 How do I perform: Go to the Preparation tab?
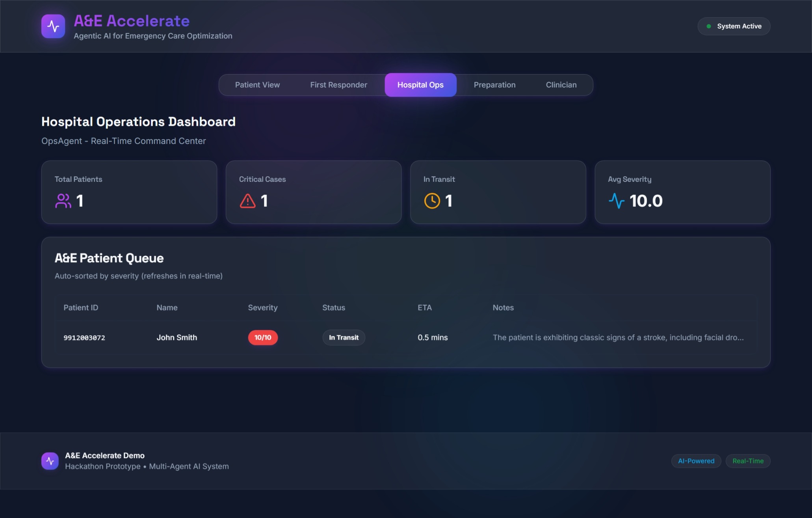494,85
